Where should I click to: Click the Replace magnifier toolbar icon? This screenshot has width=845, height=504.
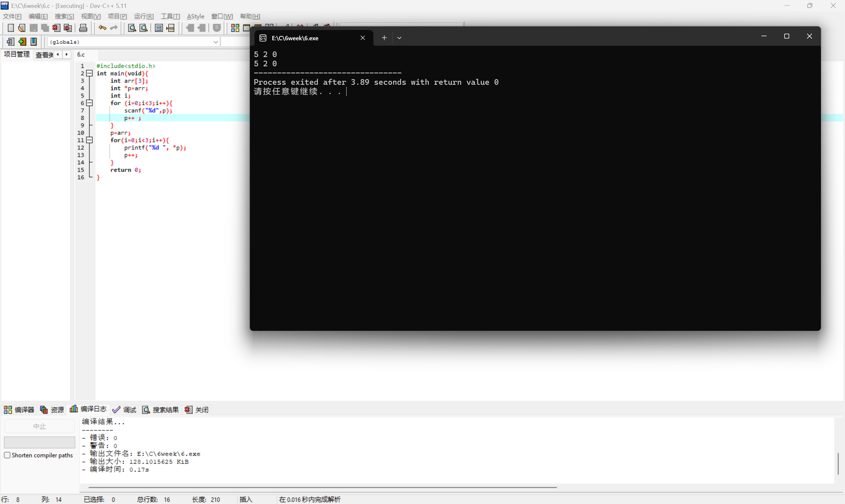coord(143,28)
